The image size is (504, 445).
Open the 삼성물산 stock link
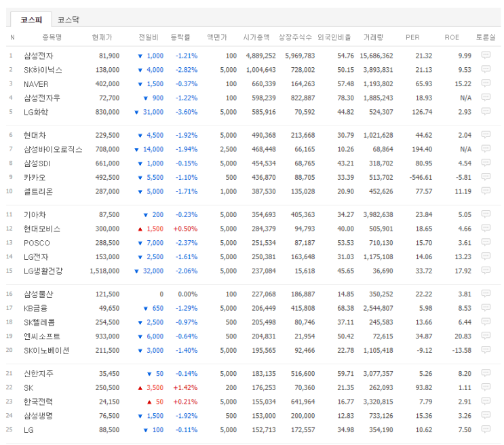[x=38, y=294]
